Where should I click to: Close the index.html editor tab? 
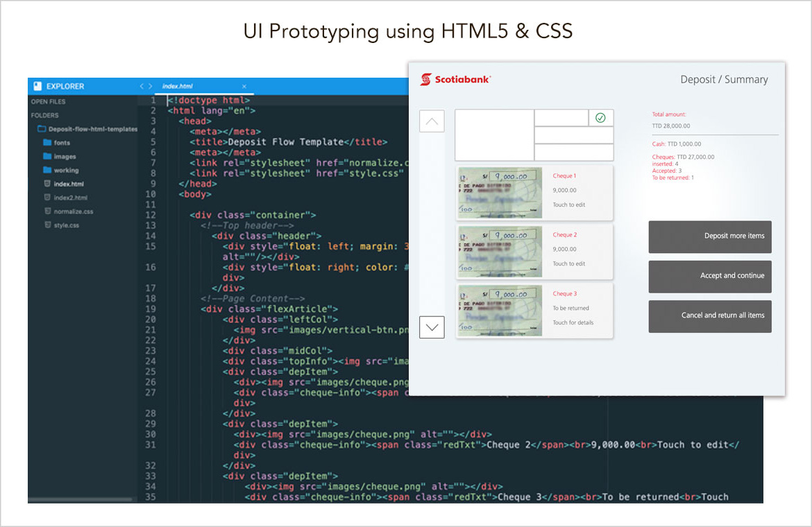[244, 86]
